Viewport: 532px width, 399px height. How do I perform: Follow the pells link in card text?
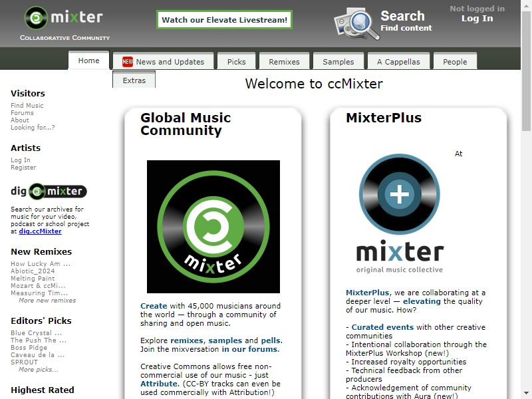click(x=271, y=340)
